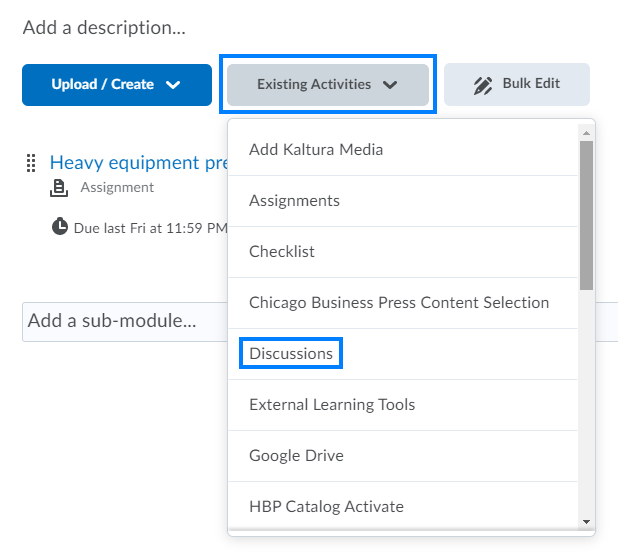The width and height of the screenshot is (618, 553).
Task: Select Google Drive from the list
Action: pos(296,456)
